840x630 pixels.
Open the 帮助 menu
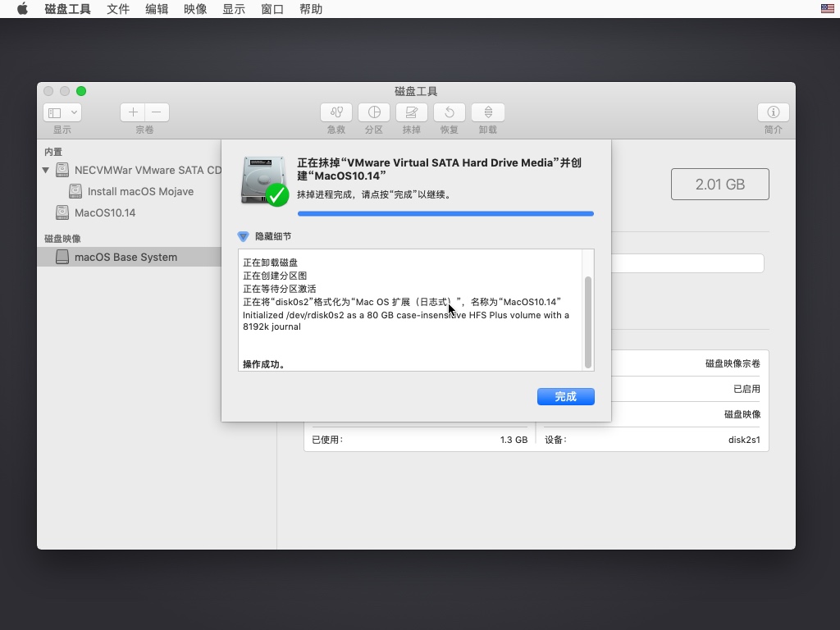[311, 9]
